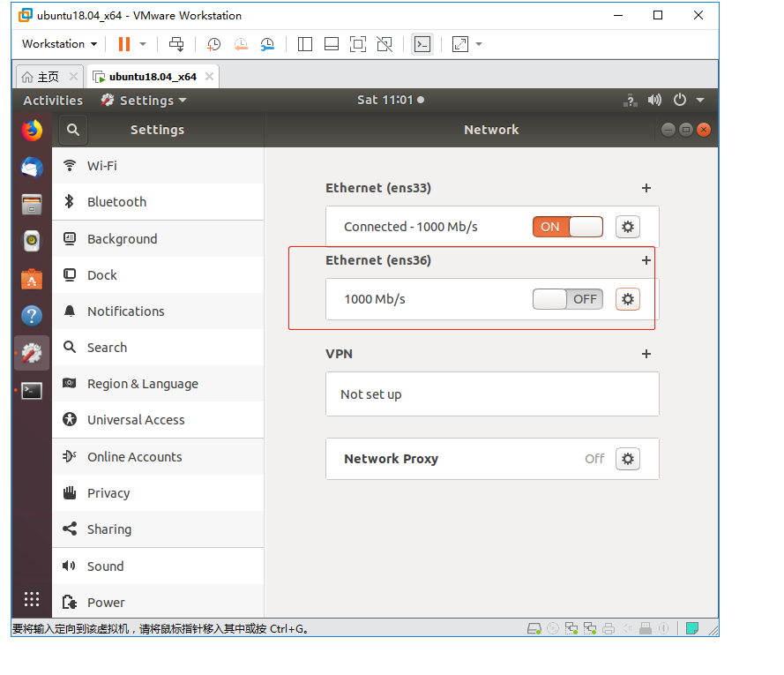Open Ubuntu Help from the dock
The image size is (784, 675).
[32, 315]
